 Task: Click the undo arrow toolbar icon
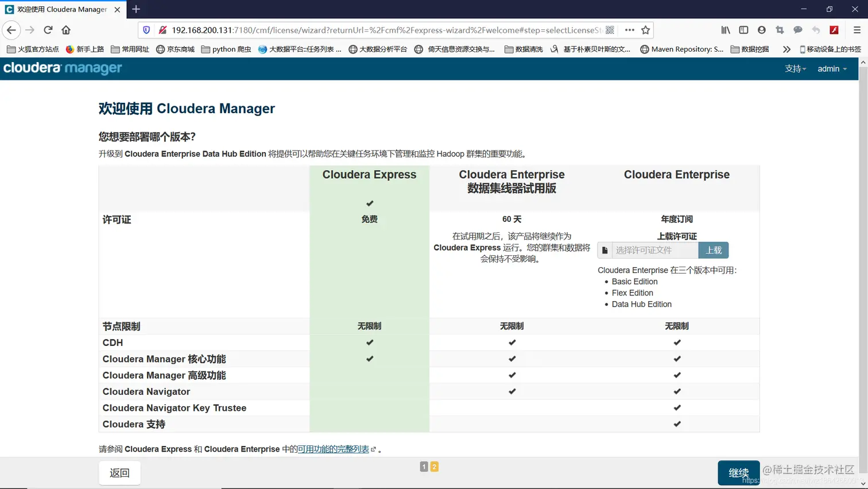coord(816,30)
